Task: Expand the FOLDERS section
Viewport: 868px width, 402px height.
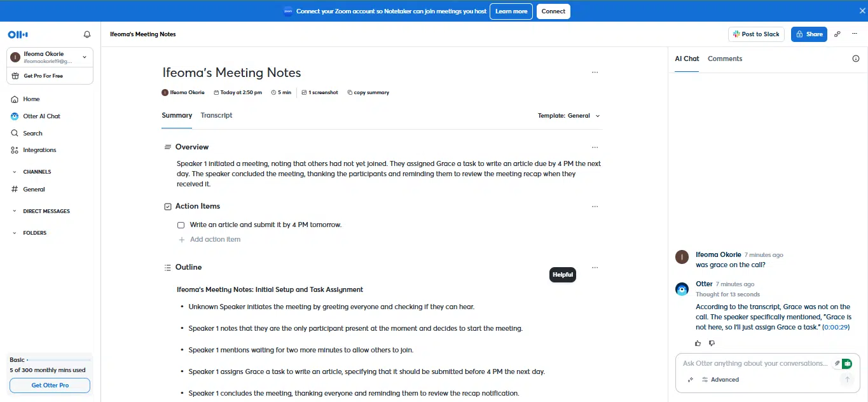Action: point(15,233)
